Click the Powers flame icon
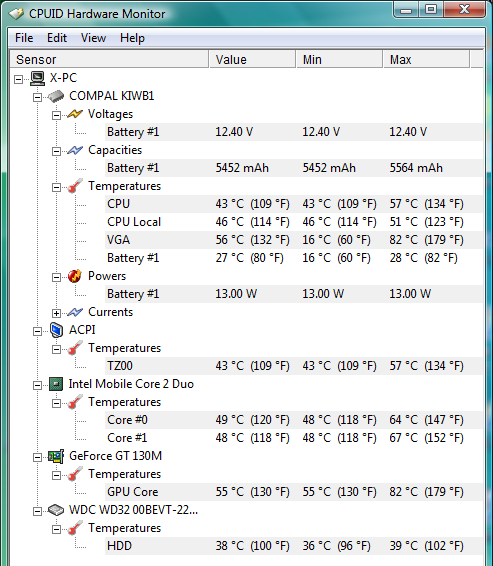Viewport: 493px width, 566px height. (x=75, y=276)
